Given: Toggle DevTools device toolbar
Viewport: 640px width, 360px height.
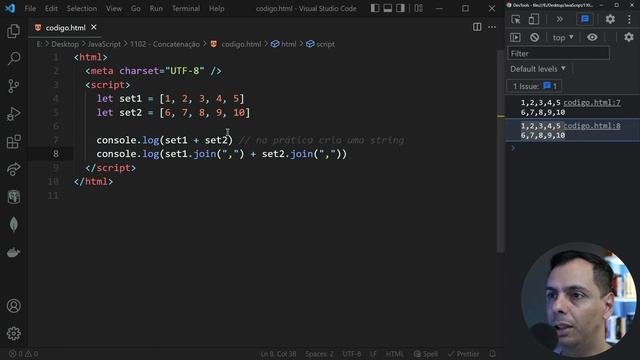Looking at the screenshot, I should [x=534, y=19].
